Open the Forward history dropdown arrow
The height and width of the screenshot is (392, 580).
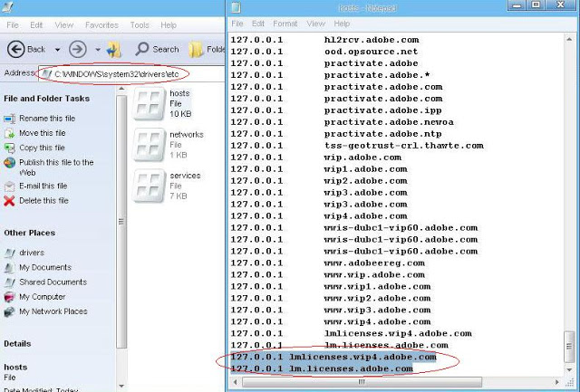click(x=98, y=50)
